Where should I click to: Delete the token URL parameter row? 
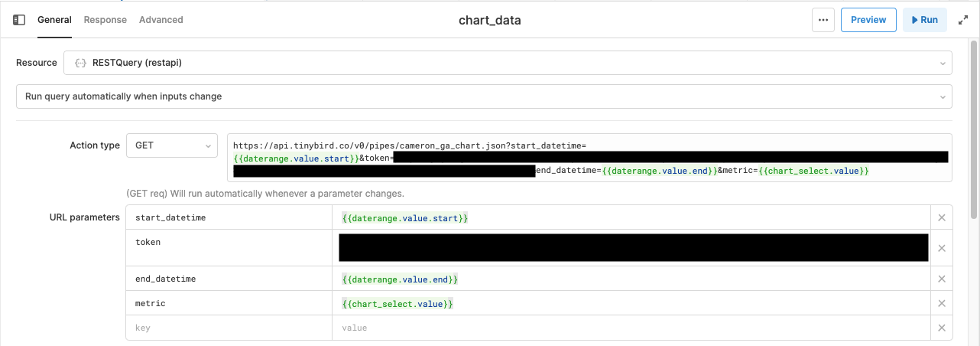[941, 248]
